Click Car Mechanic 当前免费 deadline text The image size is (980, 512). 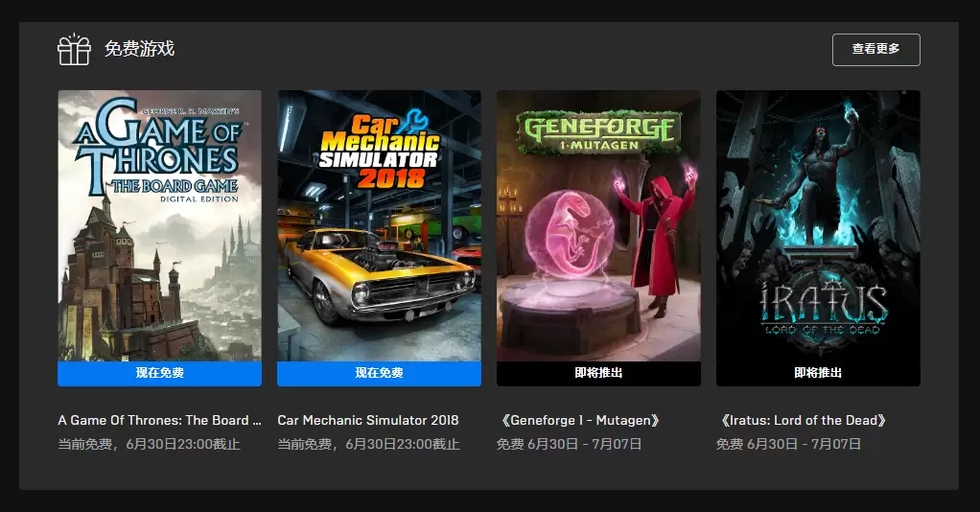(x=369, y=445)
